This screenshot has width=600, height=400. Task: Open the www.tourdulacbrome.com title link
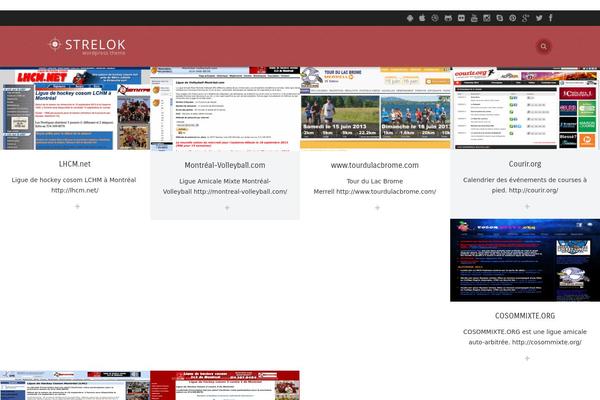375,165
